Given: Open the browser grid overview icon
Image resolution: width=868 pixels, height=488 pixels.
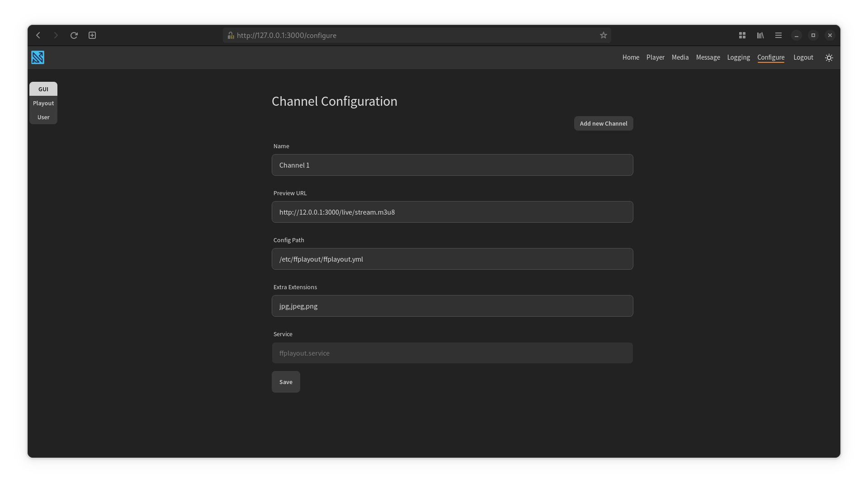Looking at the screenshot, I should pyautogui.click(x=742, y=35).
